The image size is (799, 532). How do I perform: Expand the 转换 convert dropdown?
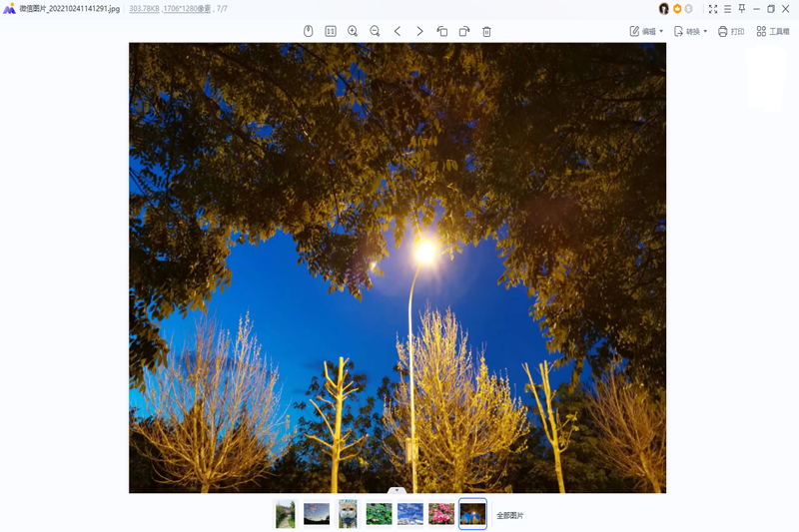[690, 31]
